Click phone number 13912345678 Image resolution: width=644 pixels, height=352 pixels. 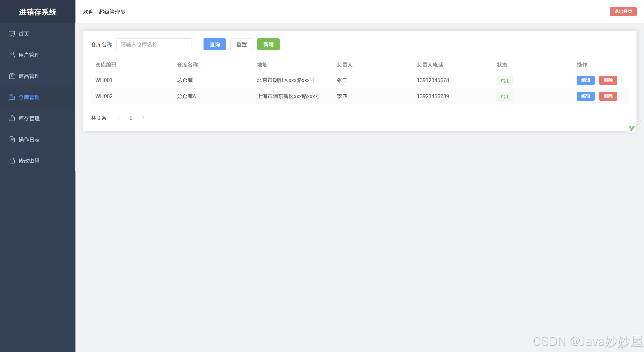(433, 80)
